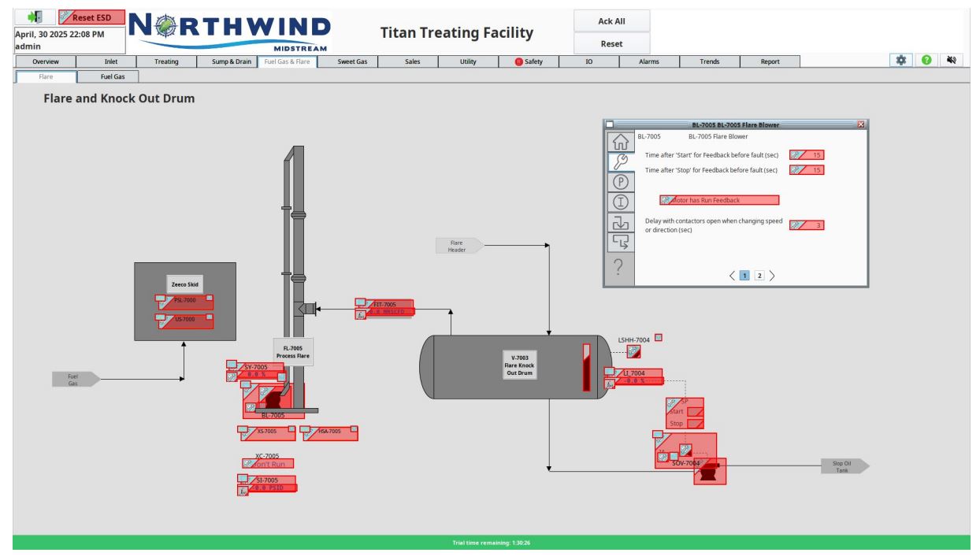Select the wrench settings page in popup
Image resolution: width=980 pixels, height=560 pixels.
pyautogui.click(x=619, y=162)
